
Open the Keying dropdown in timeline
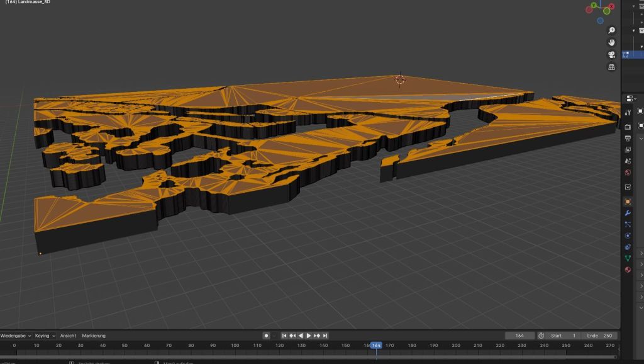(x=45, y=336)
